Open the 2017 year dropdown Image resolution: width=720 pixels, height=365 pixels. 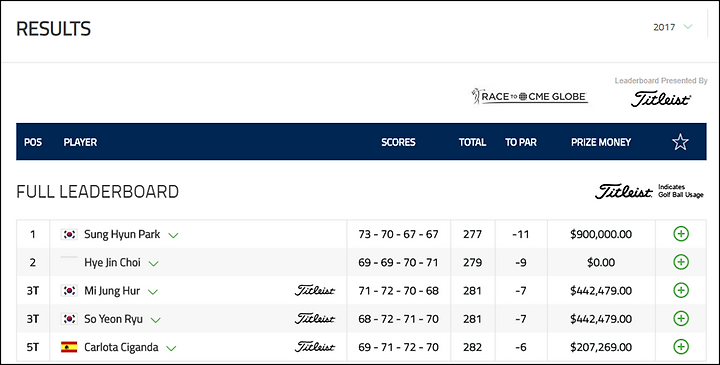pyautogui.click(x=672, y=27)
